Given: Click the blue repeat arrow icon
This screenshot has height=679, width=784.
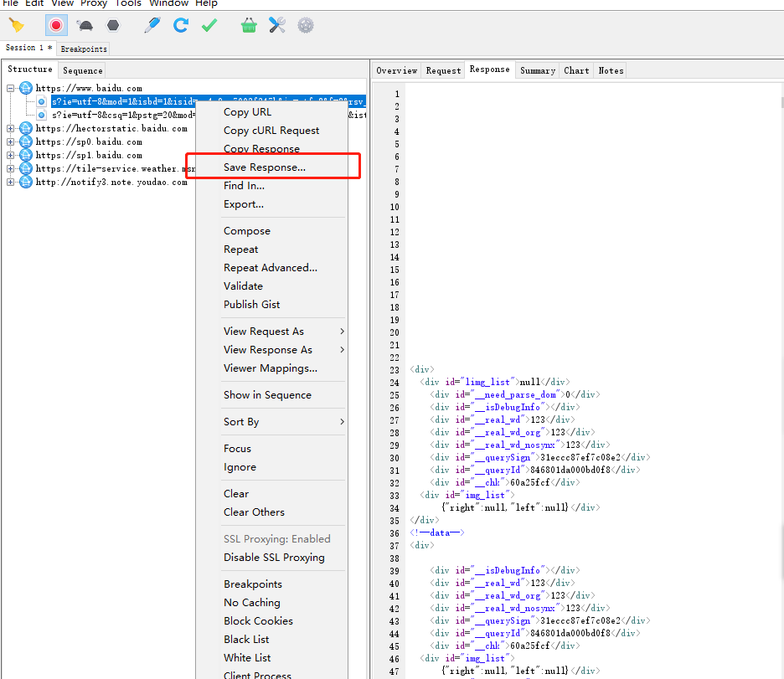Looking at the screenshot, I should point(180,25).
